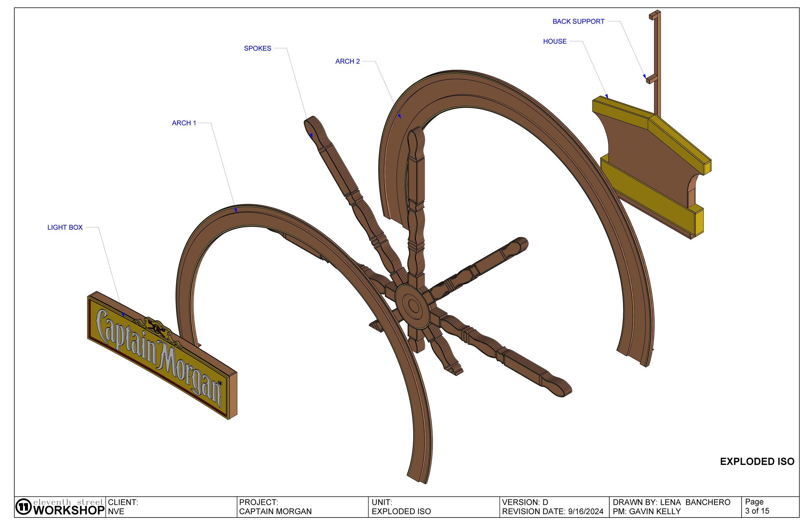The image size is (812, 525).
Task: Click the Page 3 of 15 field
Action: click(757, 506)
